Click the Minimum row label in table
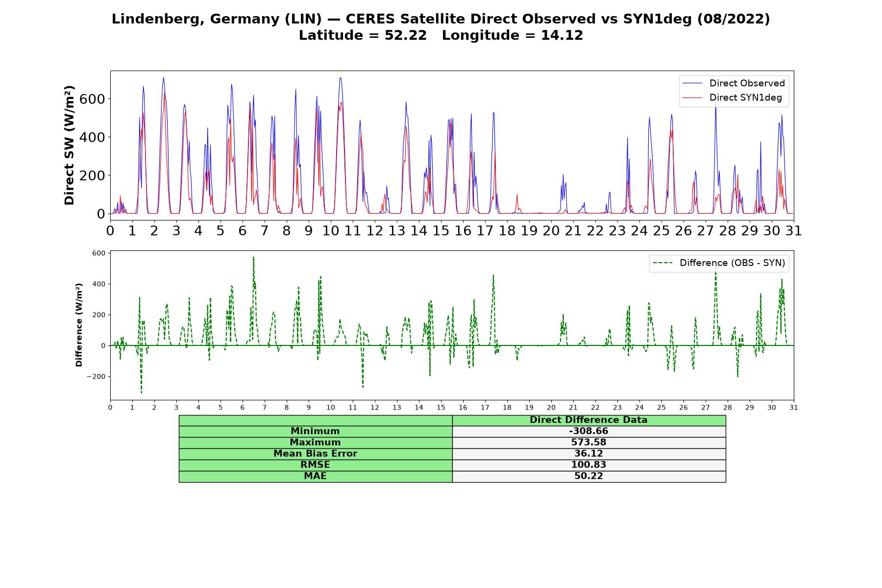Viewport: 882px width, 588px height. (x=316, y=431)
